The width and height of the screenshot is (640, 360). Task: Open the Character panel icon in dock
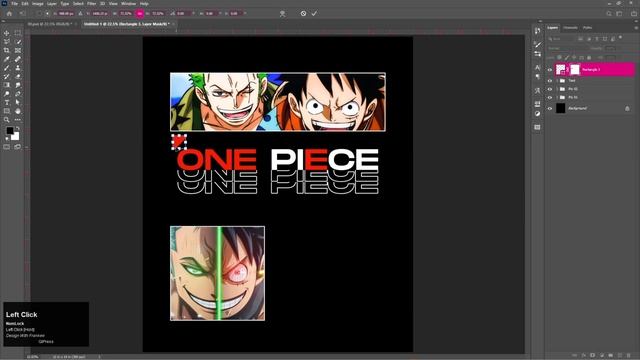pyautogui.click(x=538, y=67)
